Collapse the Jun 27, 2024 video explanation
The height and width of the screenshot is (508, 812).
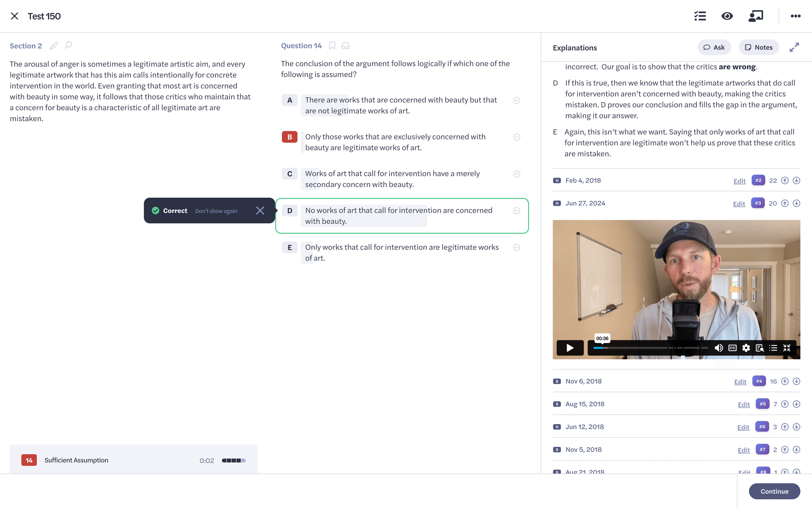[x=585, y=203]
